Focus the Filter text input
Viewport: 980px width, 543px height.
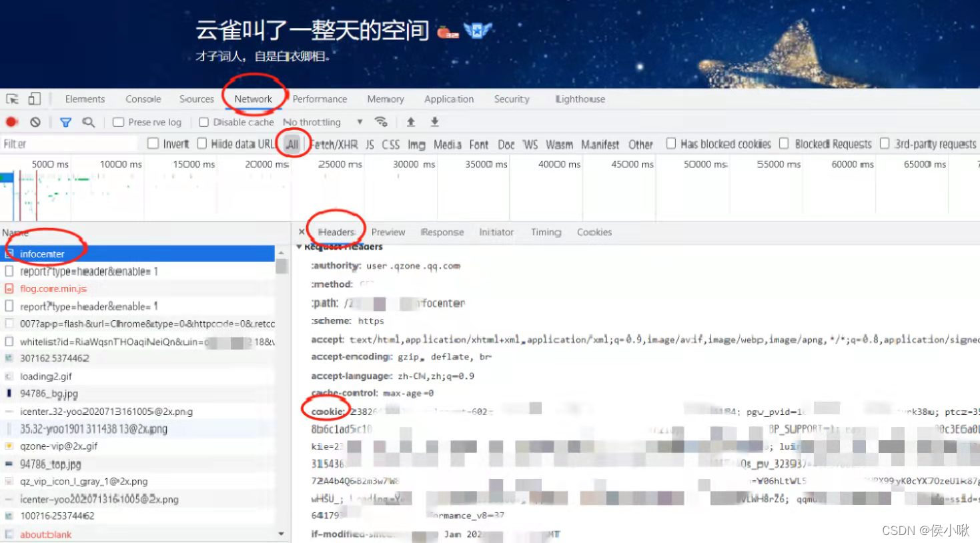pyautogui.click(x=70, y=143)
